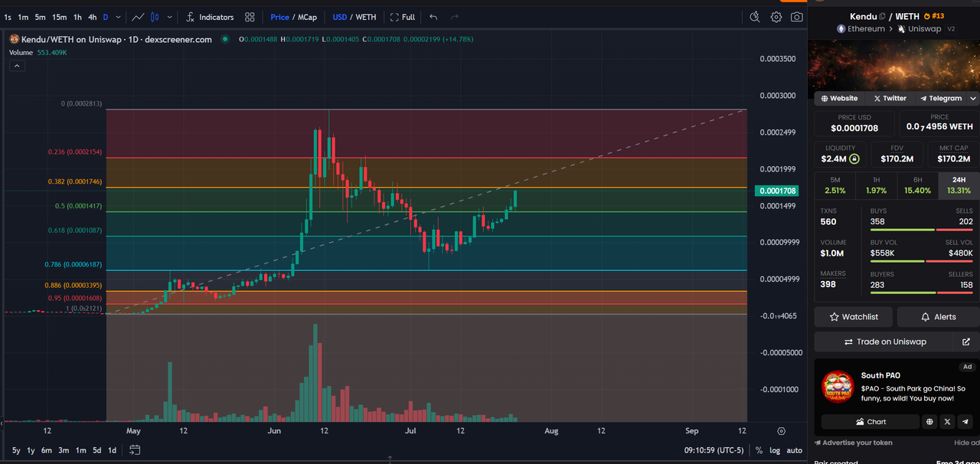Click the green status dot next to dexscreener.com
This screenshot has height=464, width=980.
pos(225,39)
